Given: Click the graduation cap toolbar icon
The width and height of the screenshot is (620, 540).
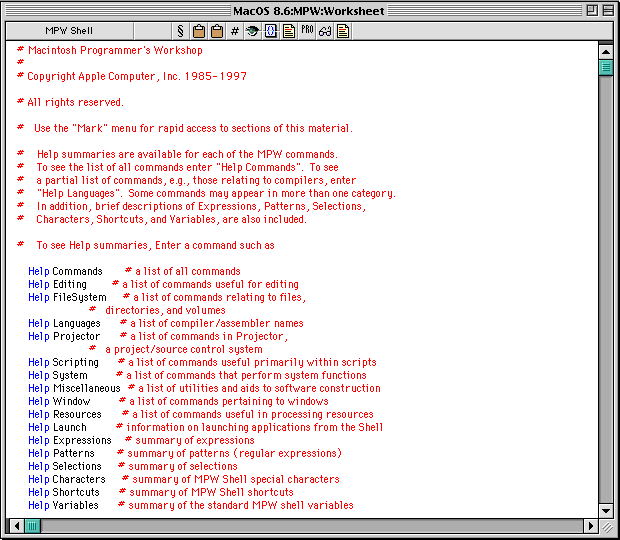Looking at the screenshot, I should [x=252, y=31].
